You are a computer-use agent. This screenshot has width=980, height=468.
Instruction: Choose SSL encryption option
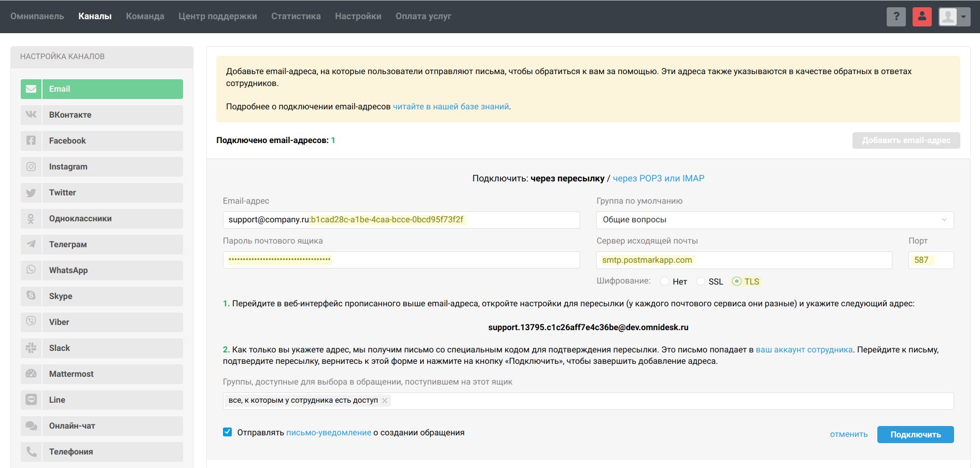(x=701, y=281)
